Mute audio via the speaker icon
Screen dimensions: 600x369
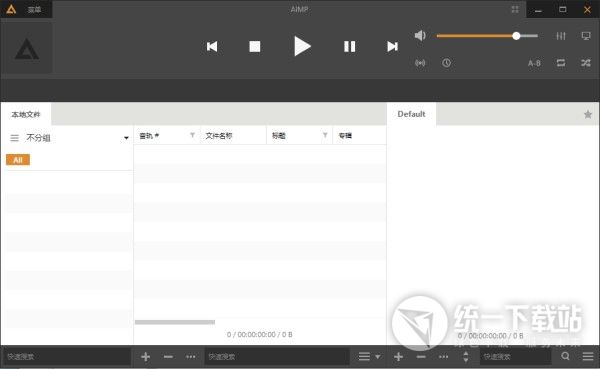pyautogui.click(x=420, y=36)
